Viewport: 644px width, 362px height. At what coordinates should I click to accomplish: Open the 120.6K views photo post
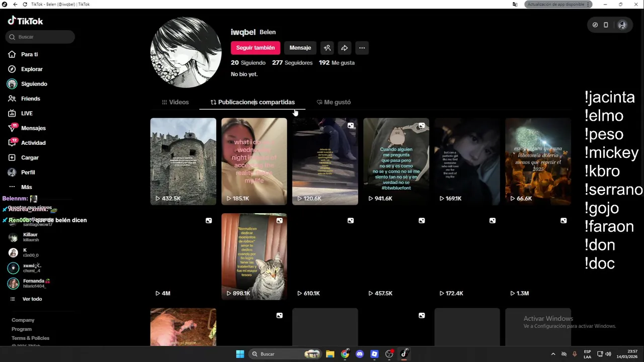(x=325, y=161)
